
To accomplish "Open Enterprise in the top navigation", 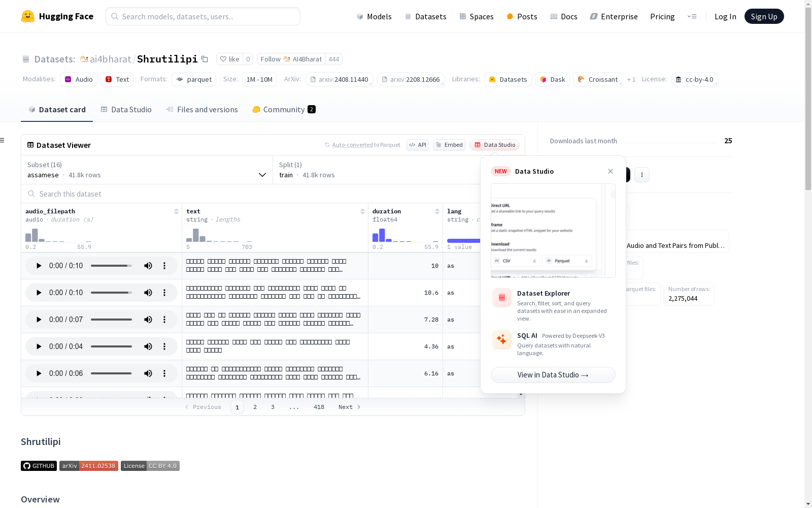I will click(614, 16).
